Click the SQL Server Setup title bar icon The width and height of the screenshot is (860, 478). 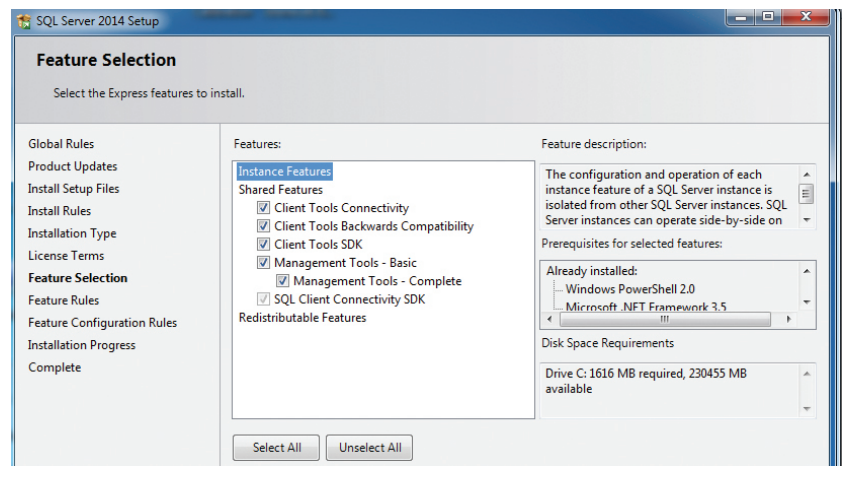(24, 21)
